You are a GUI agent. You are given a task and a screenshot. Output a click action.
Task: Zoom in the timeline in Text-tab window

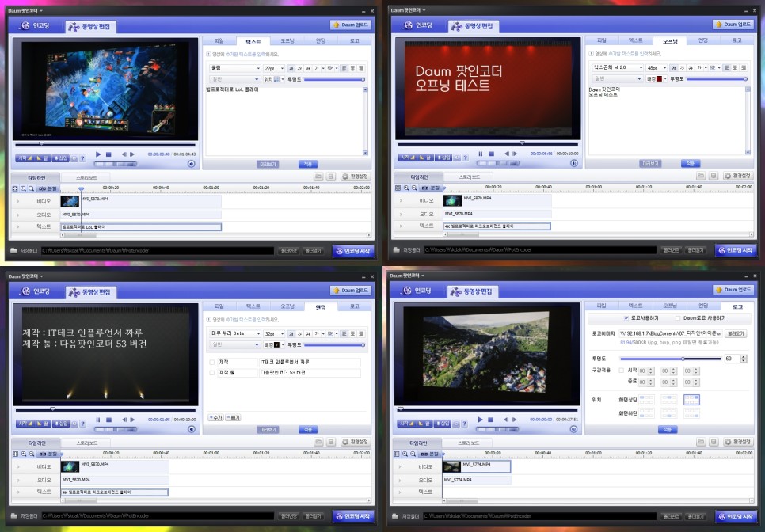click(24, 188)
